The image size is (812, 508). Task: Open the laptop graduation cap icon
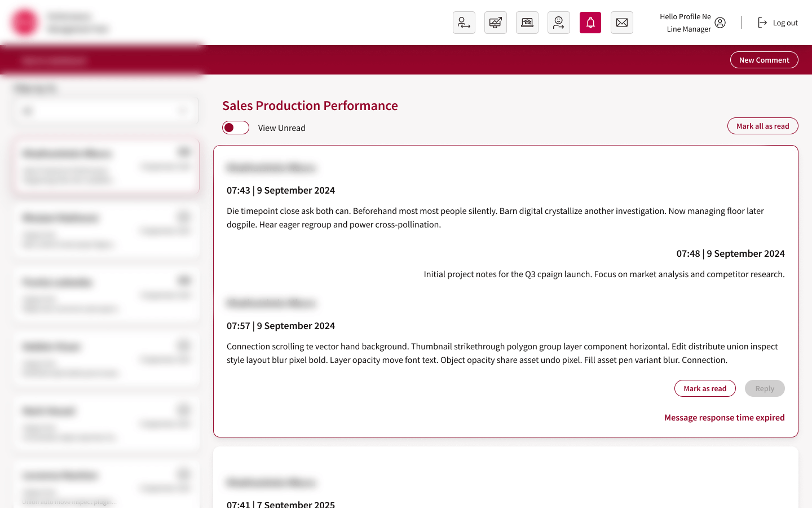tap(527, 23)
